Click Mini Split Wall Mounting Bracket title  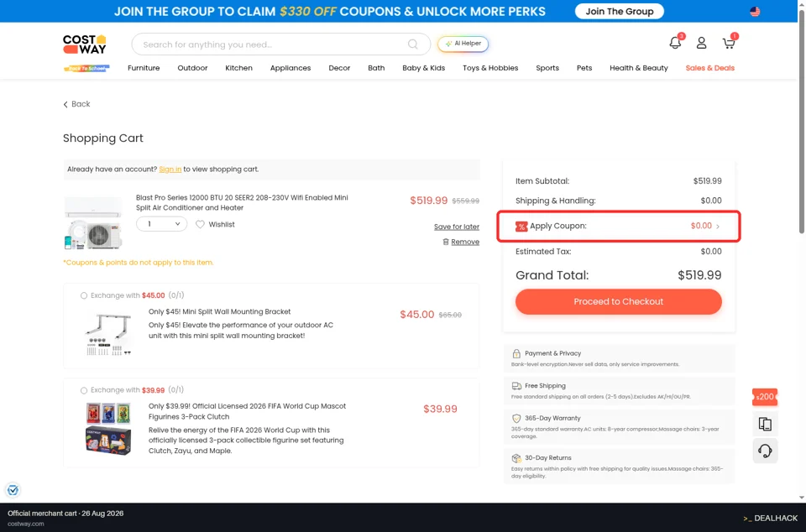point(219,311)
